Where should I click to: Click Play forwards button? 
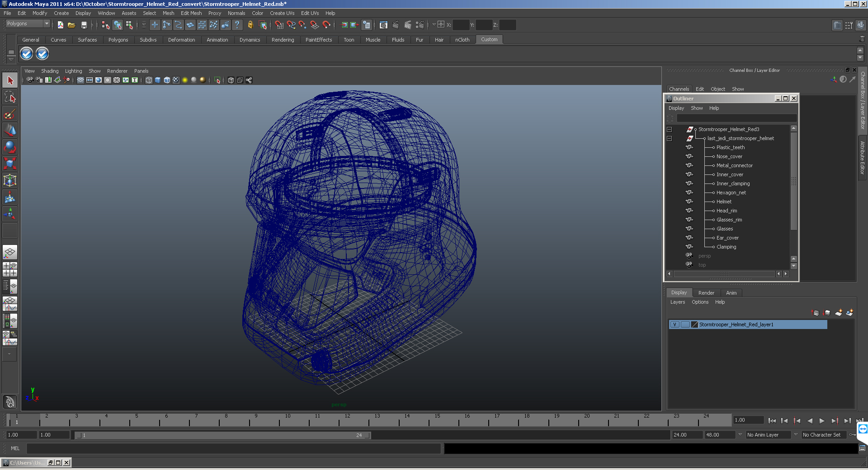coord(822,421)
